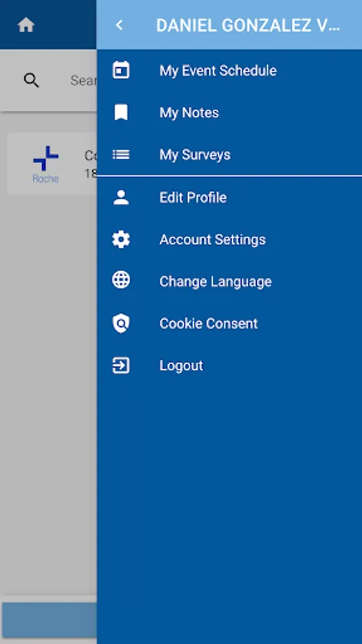The image size is (362, 644).
Task: Tap the DANIEL GONZALEZ user name header
Action: click(248, 26)
